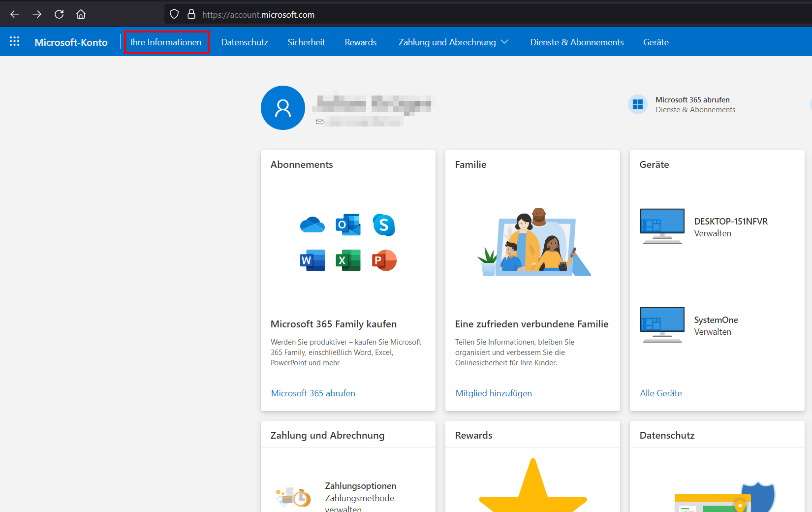Click the Familie card heading
This screenshot has width=812, height=512.
(470, 164)
